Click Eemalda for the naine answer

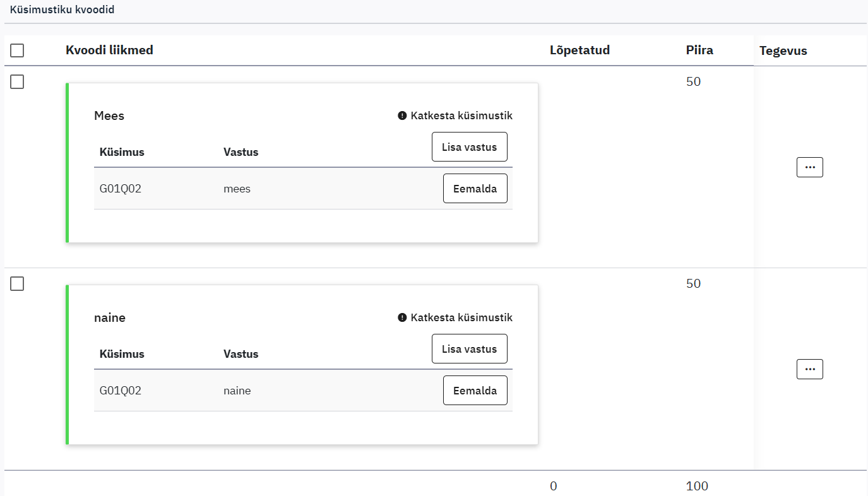(475, 391)
